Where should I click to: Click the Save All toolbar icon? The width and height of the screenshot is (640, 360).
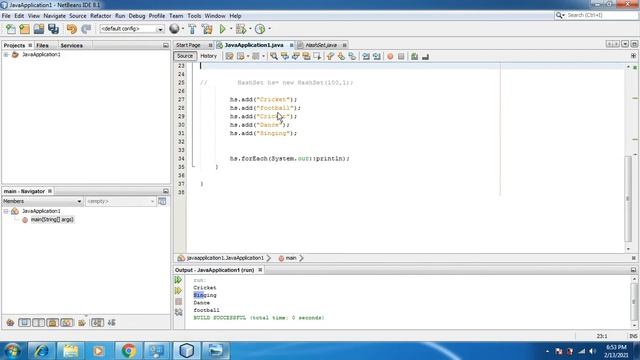pos(53,29)
